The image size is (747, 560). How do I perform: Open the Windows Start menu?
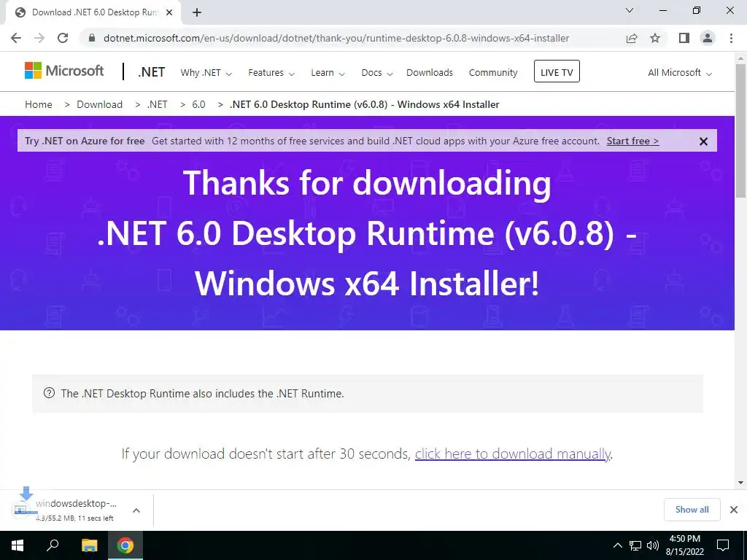(x=18, y=545)
